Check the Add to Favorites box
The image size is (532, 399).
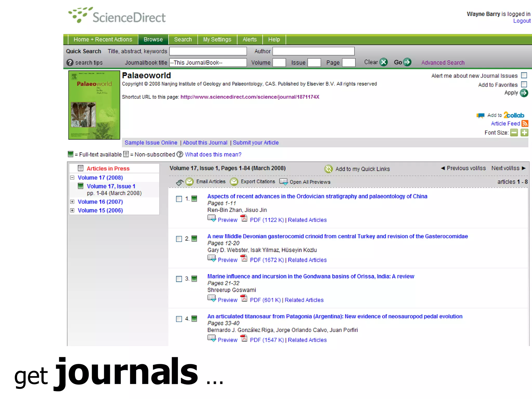point(524,84)
